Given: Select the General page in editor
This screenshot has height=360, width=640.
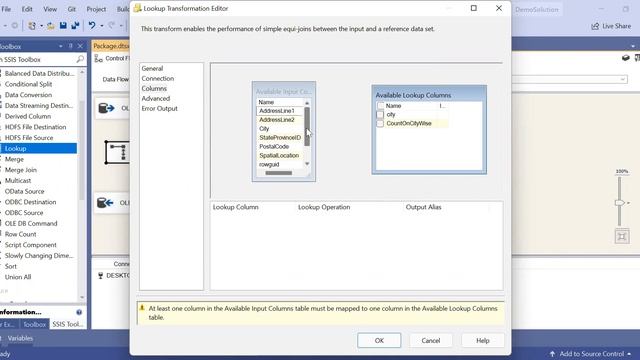Looking at the screenshot, I should click(152, 69).
